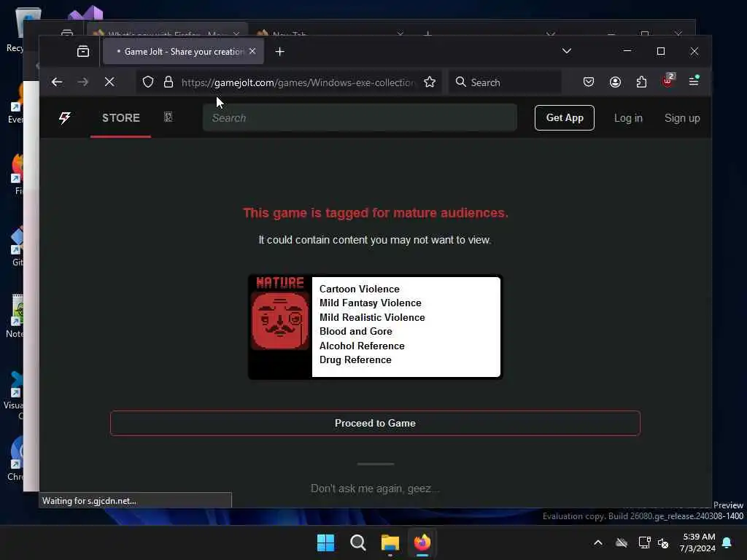Screen dimensions: 747x560
Task: Open the Firefox account icon
Action: [x=615, y=82]
